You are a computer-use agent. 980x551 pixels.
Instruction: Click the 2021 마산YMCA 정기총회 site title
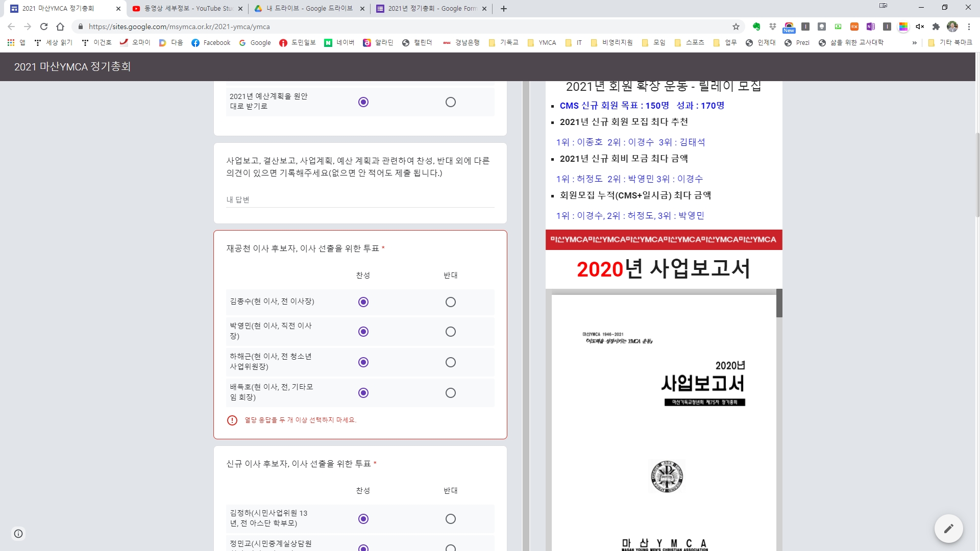tap(72, 67)
